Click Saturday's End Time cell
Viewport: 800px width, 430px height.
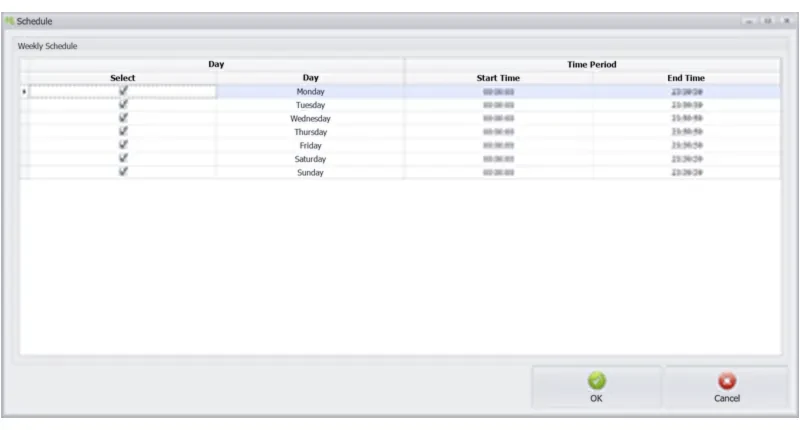[x=686, y=159]
